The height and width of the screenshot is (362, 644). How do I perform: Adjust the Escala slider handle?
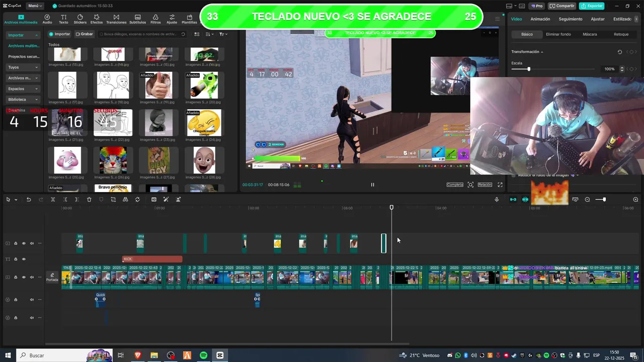point(528,69)
